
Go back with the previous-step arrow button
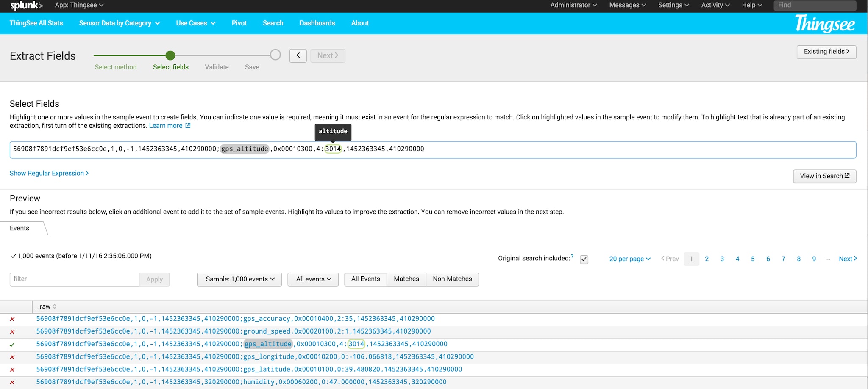(x=298, y=55)
